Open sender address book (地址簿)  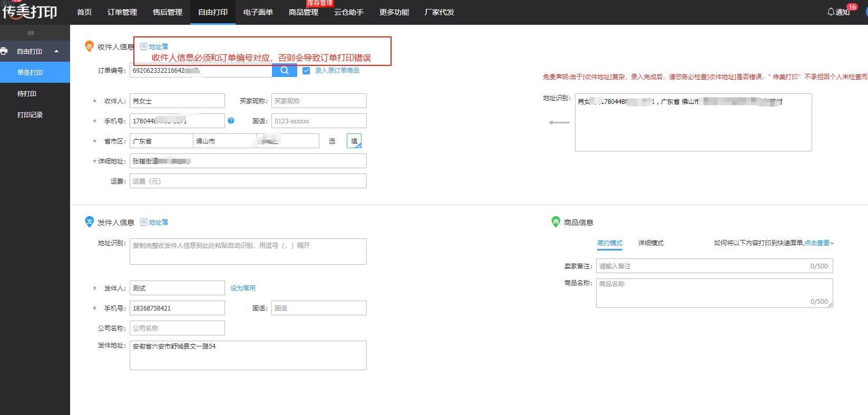(x=154, y=223)
